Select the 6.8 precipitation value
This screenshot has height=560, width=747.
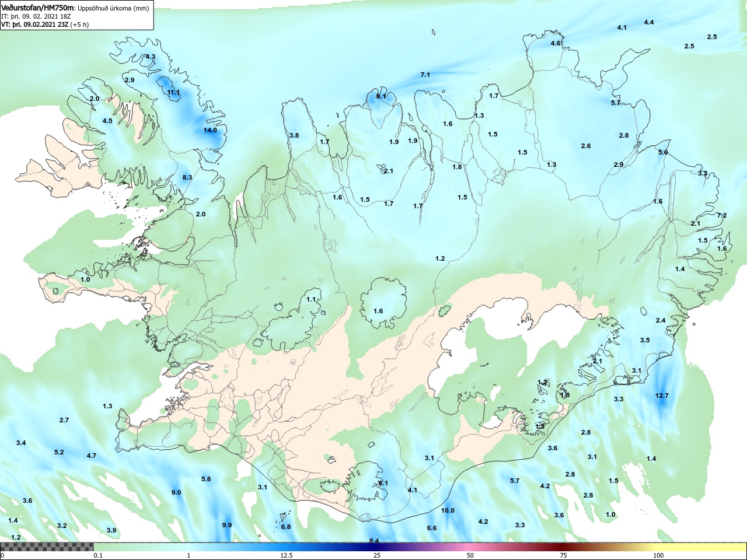pyautogui.click(x=286, y=527)
